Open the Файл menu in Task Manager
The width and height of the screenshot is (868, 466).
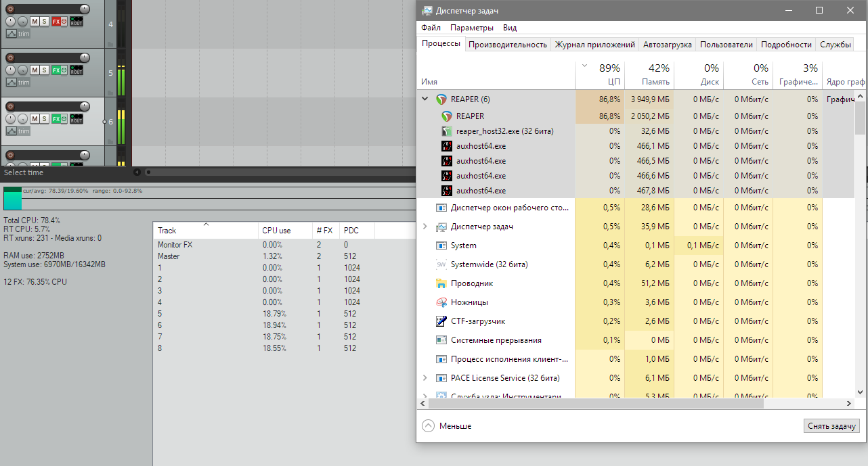coord(431,28)
